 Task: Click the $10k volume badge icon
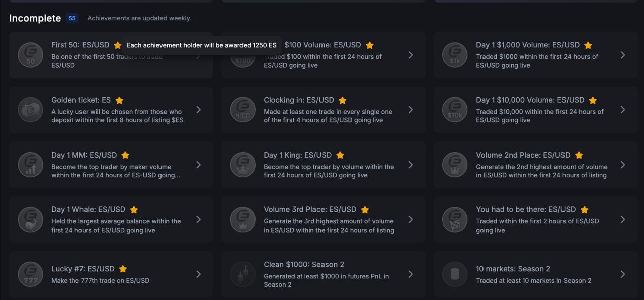click(x=455, y=110)
